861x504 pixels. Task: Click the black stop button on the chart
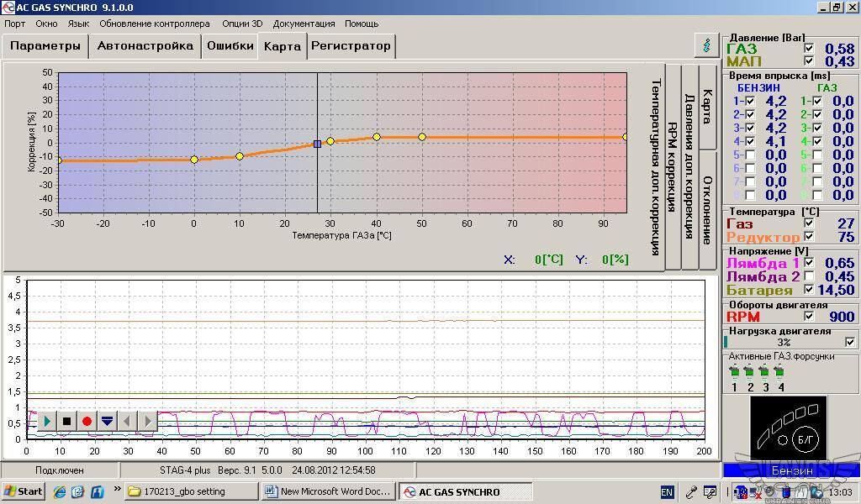coord(66,421)
